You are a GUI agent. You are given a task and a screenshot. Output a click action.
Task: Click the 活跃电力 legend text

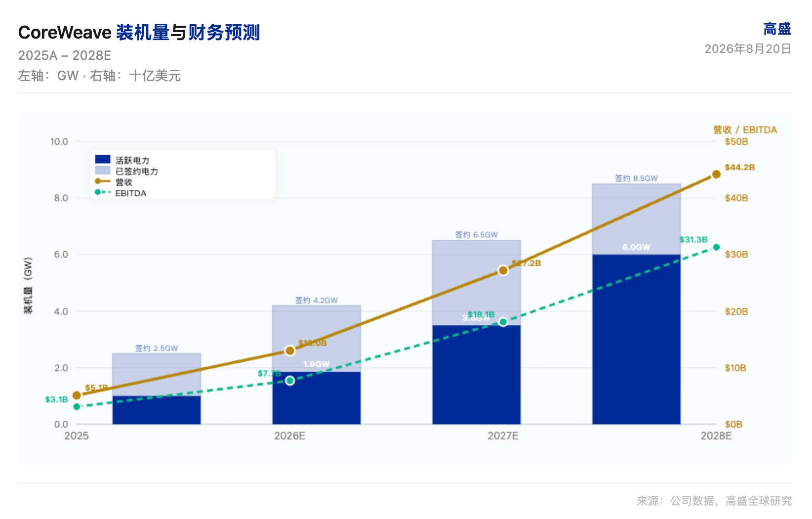coord(132,160)
